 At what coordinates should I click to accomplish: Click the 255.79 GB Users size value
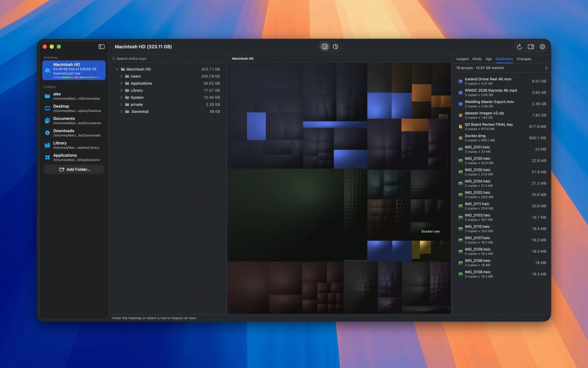(210, 76)
